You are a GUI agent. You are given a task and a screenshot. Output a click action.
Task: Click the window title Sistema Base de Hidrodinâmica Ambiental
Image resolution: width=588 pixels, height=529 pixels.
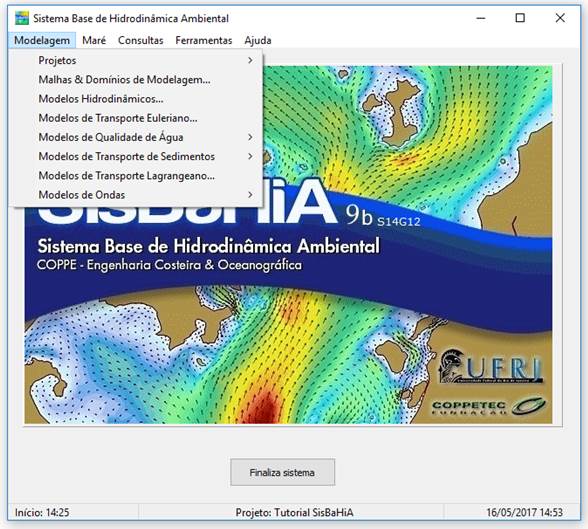click(x=131, y=18)
